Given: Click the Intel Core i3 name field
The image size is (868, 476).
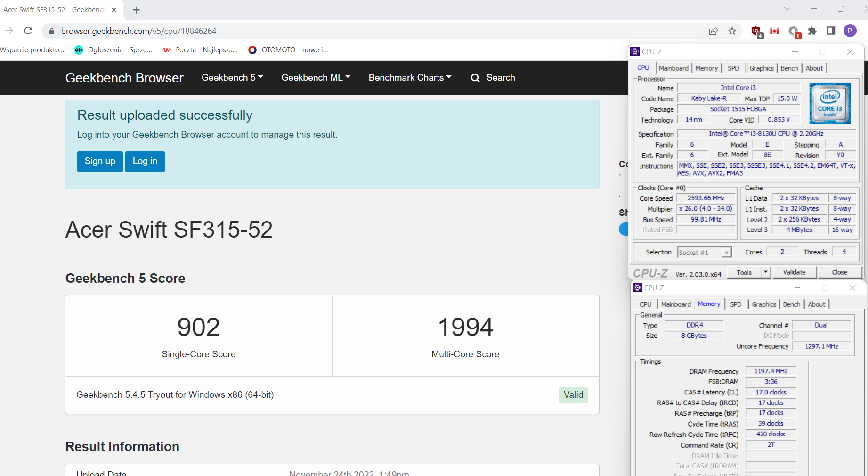Looking at the screenshot, I should pos(738,88).
